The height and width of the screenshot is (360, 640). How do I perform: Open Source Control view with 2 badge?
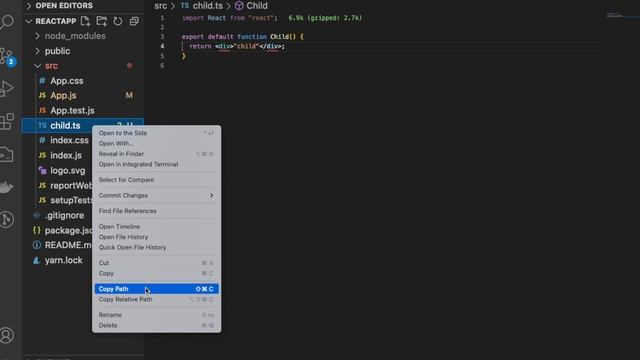coord(7,56)
